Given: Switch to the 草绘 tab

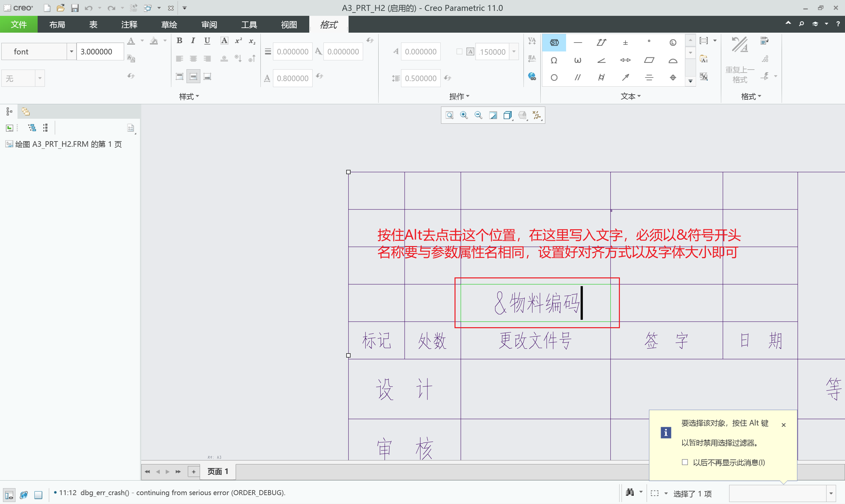Looking at the screenshot, I should click(x=169, y=24).
